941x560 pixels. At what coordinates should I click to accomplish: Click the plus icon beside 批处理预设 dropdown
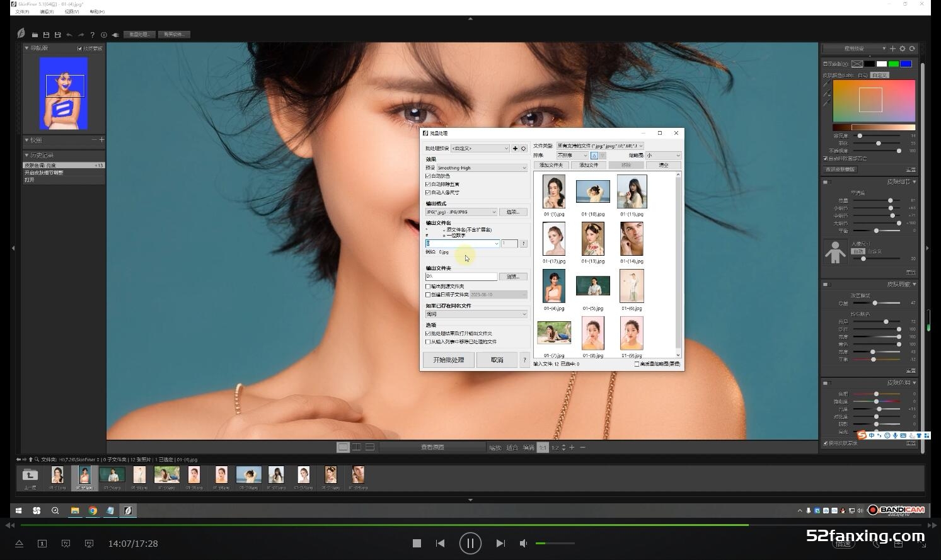coord(515,149)
